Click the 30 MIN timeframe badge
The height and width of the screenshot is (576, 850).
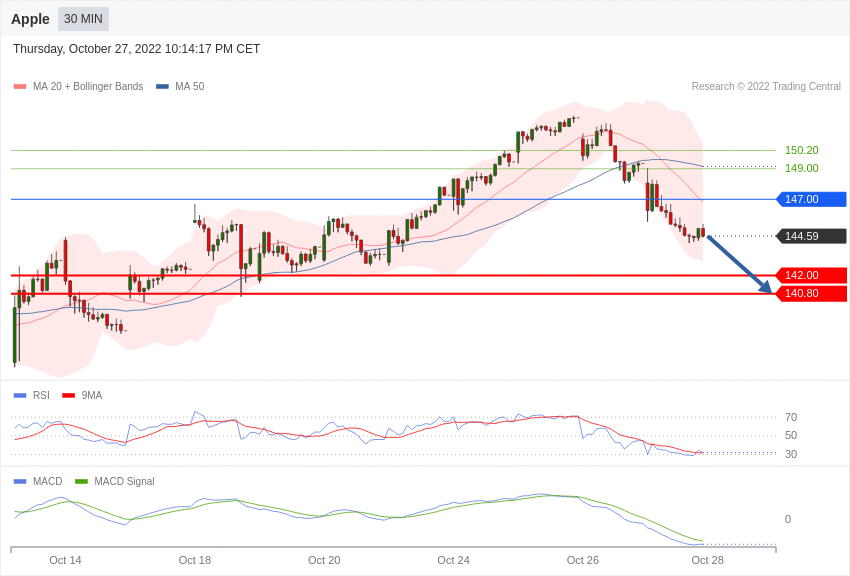[x=83, y=19]
